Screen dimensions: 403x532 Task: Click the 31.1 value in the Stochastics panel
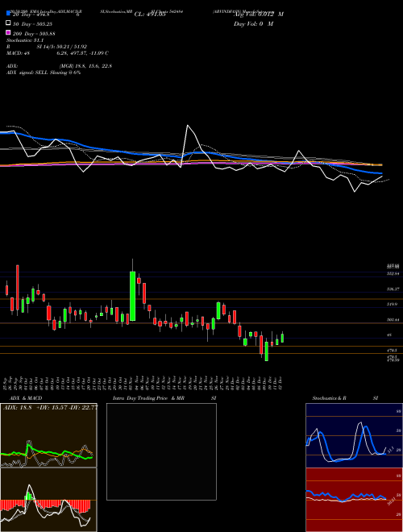click(x=390, y=451)
